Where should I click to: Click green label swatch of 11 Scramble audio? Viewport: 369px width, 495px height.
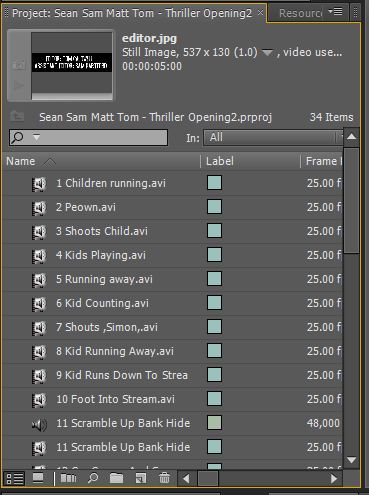coord(214,423)
